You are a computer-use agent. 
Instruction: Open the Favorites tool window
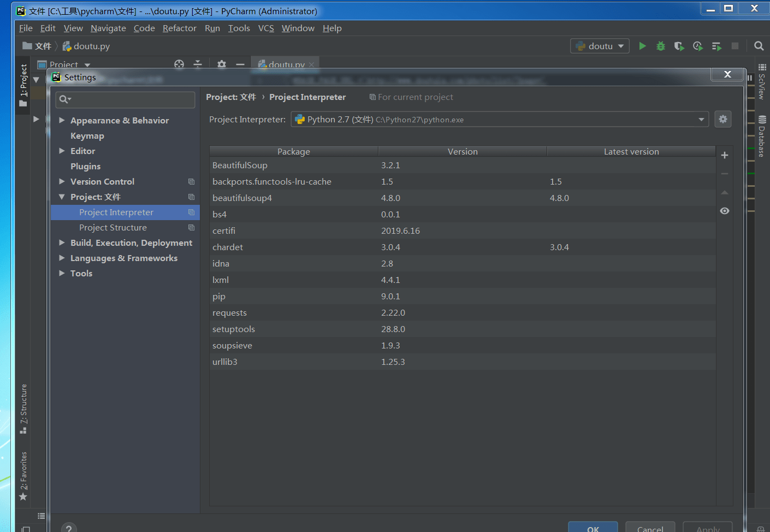coord(23,476)
